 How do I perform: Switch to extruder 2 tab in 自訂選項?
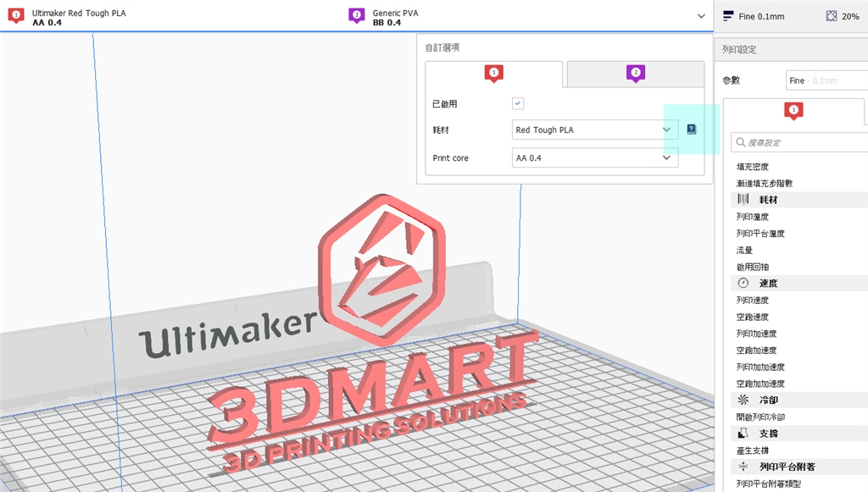636,74
